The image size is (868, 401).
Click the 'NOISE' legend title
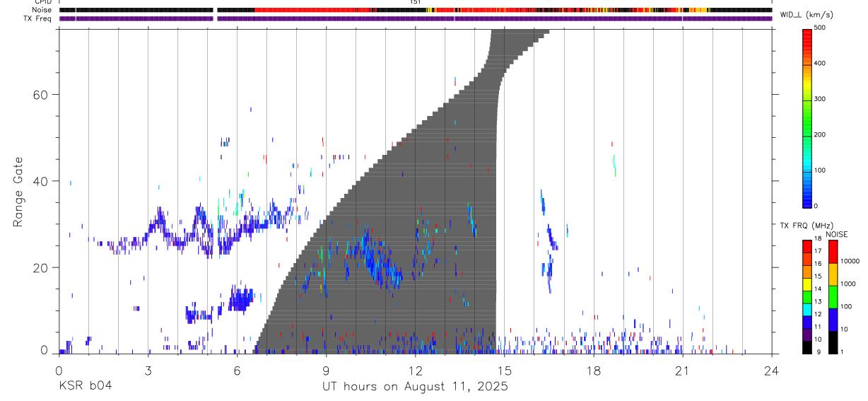(x=838, y=234)
